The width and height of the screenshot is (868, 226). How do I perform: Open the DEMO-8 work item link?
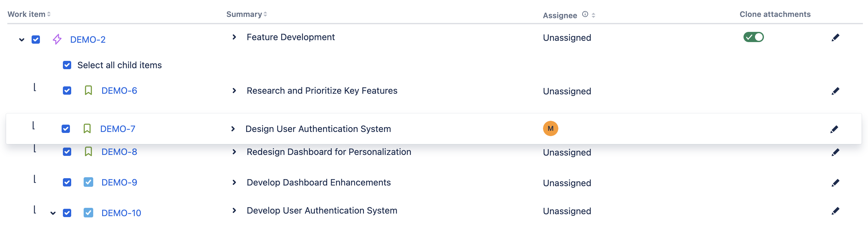[x=119, y=152]
